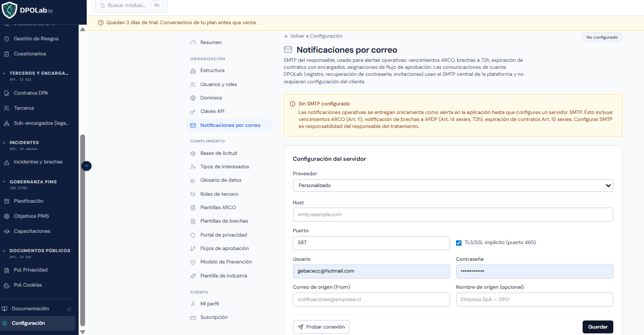Image resolution: width=644 pixels, height=335 pixels.
Task: Click the sidebar scrollbar thumb
Action: click(82, 230)
